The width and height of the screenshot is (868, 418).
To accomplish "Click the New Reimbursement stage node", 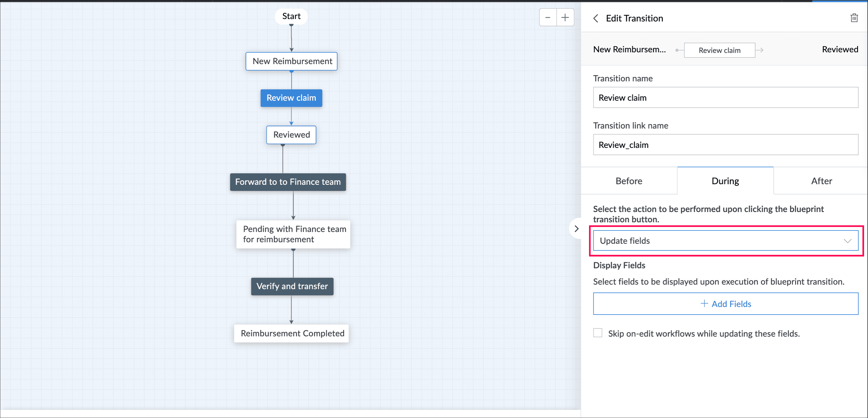I will [291, 61].
